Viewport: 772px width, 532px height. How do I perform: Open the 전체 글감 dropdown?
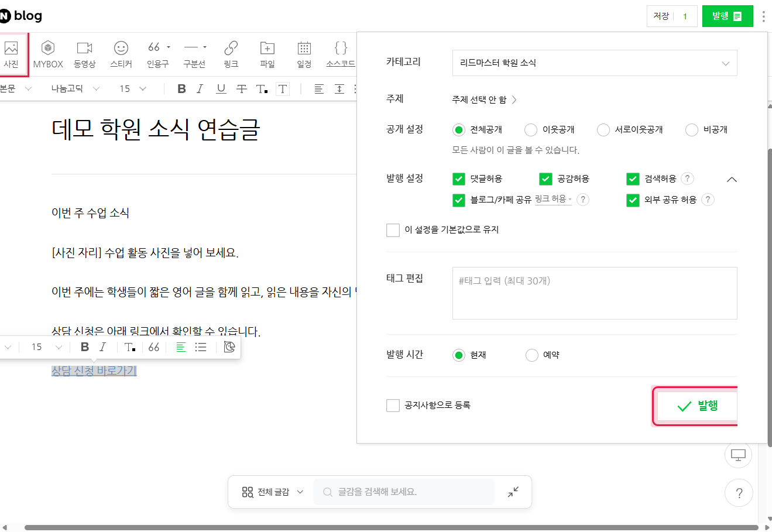(273, 492)
